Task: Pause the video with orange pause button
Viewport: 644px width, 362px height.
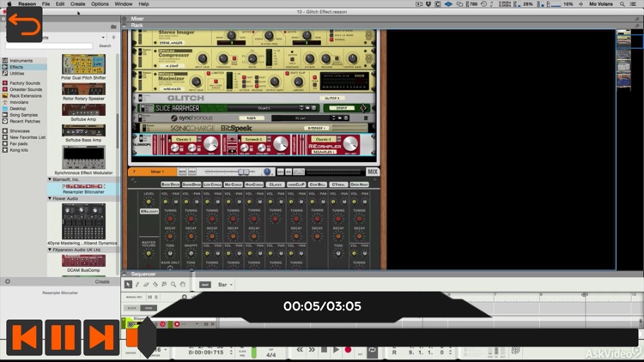Action: coord(63,337)
